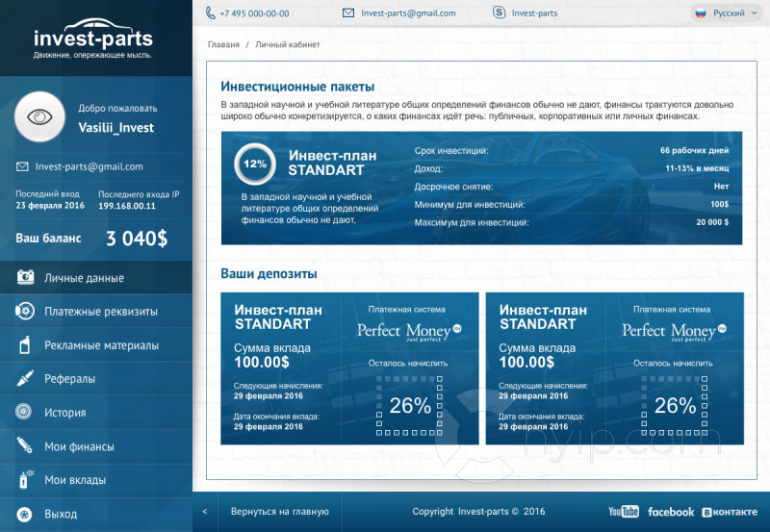The width and height of the screenshot is (770, 532).
Task: Click sidebar email Invest-parts@gmail.com
Action: [89, 166]
